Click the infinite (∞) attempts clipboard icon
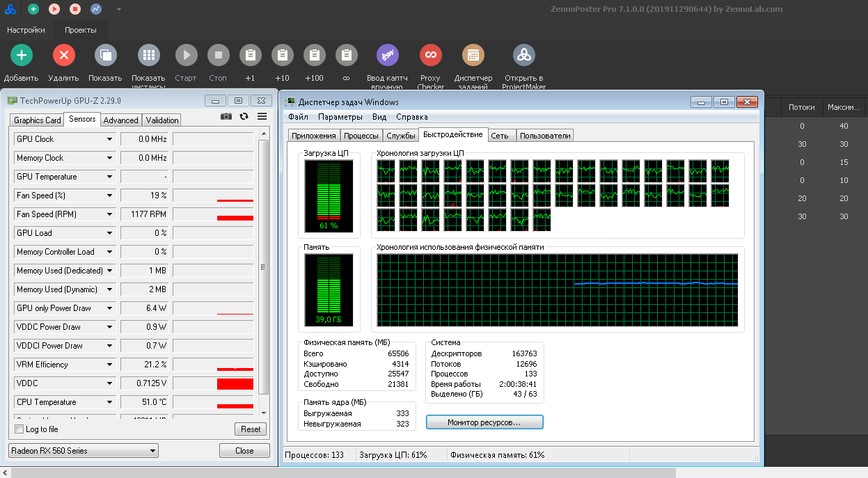The image size is (868, 478). 346,55
